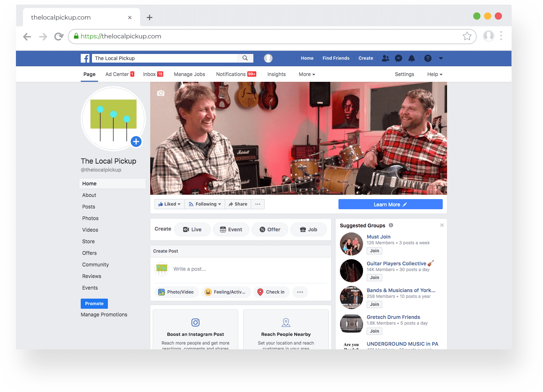Close the thelocalpickup.com tab
The image size is (543, 392).
pos(130,17)
